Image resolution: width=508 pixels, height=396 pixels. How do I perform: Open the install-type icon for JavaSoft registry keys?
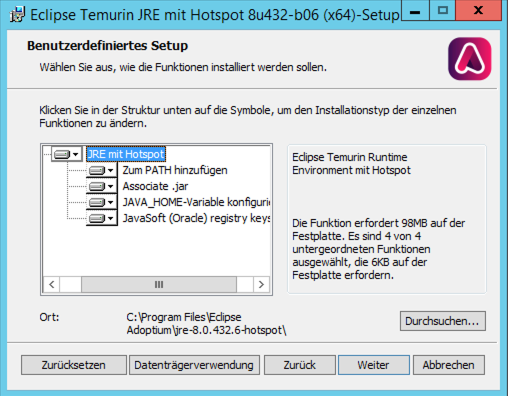click(102, 218)
